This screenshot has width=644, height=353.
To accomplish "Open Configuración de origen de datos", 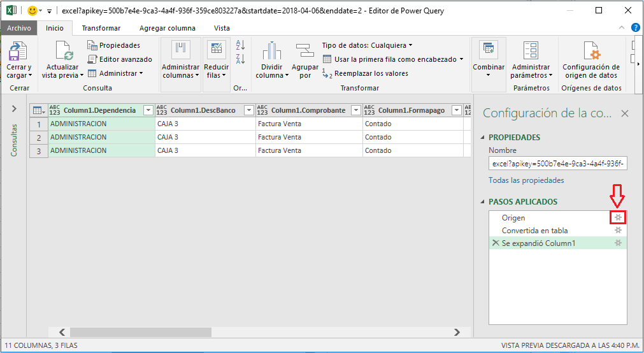I will (590, 51).
